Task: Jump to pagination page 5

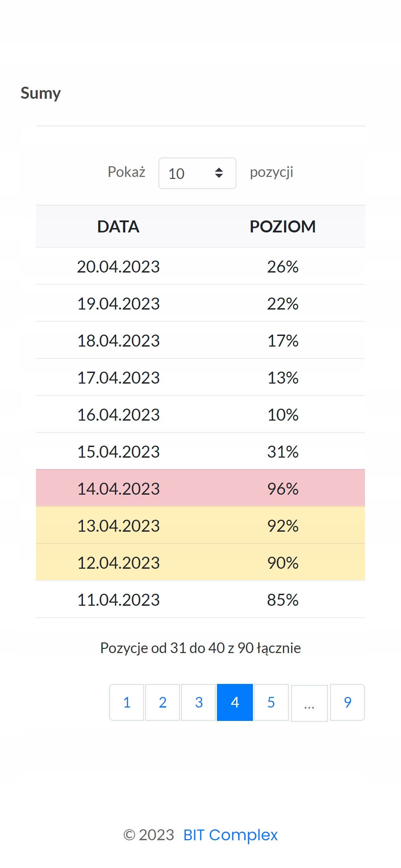Action: 271,702
